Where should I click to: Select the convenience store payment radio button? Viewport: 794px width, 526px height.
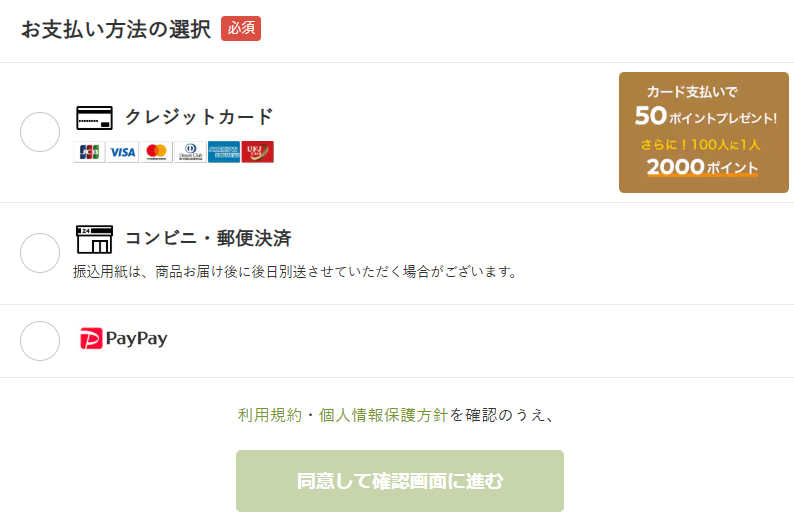40,253
